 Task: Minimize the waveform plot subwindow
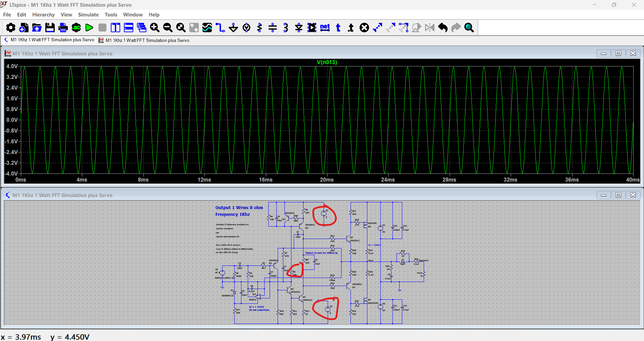click(x=603, y=53)
